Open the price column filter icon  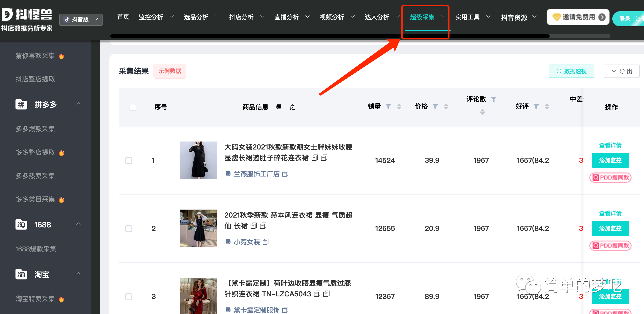pyautogui.click(x=435, y=107)
